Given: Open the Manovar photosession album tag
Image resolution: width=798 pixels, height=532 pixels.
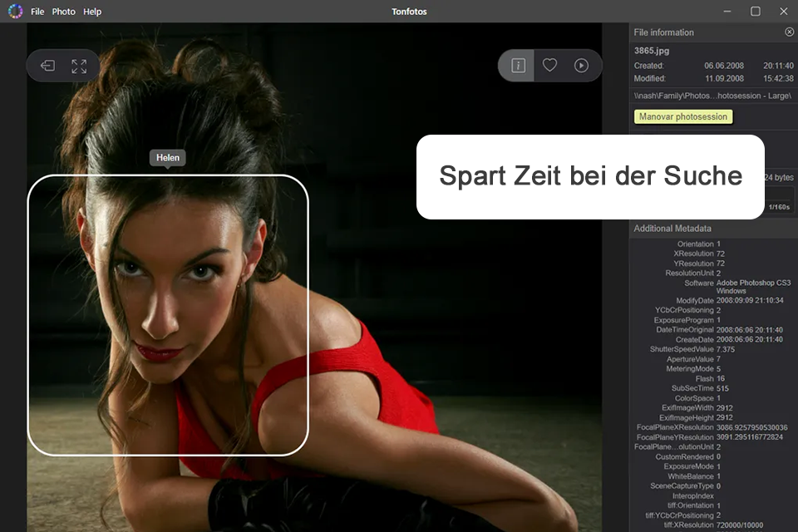Looking at the screenshot, I should pyautogui.click(x=683, y=116).
